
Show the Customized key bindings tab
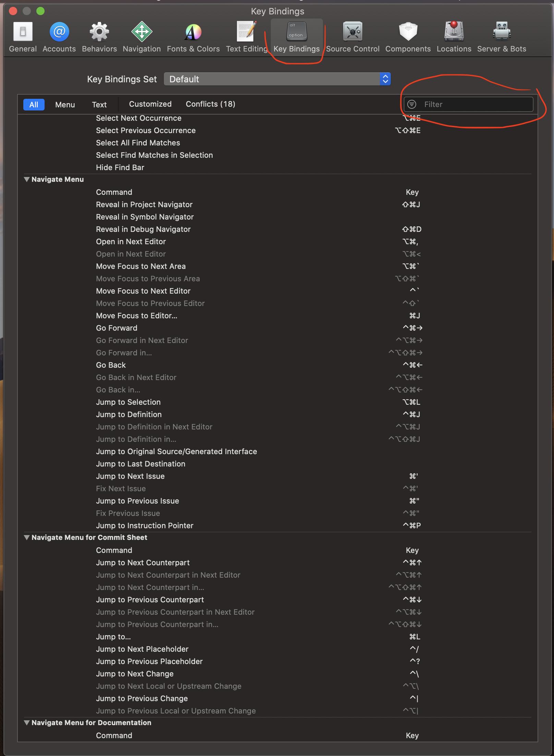150,104
